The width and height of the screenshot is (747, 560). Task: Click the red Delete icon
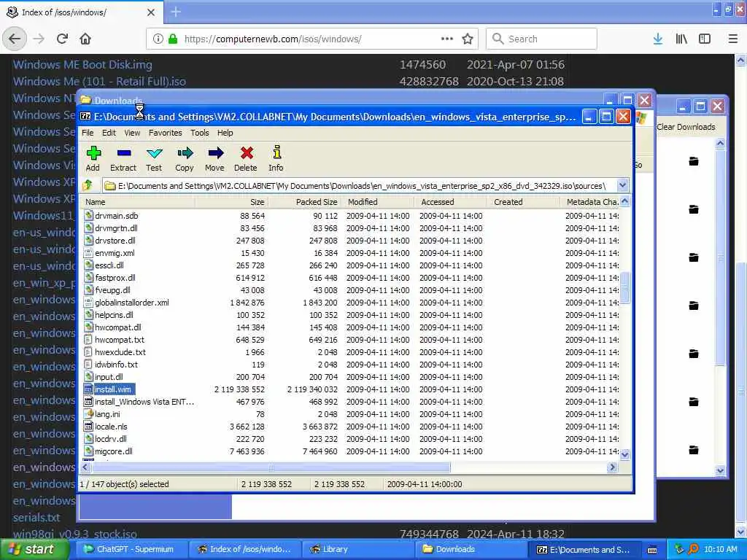(247, 153)
